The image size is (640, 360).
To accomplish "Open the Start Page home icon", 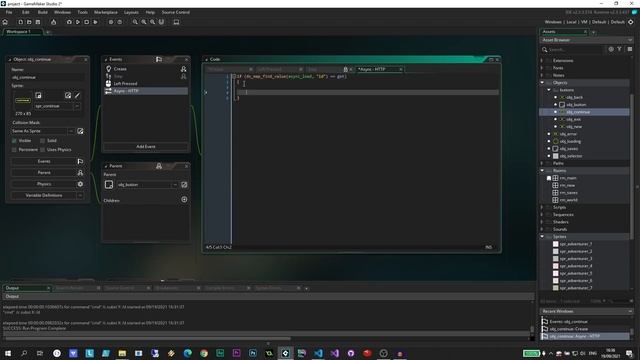I will point(5,22).
